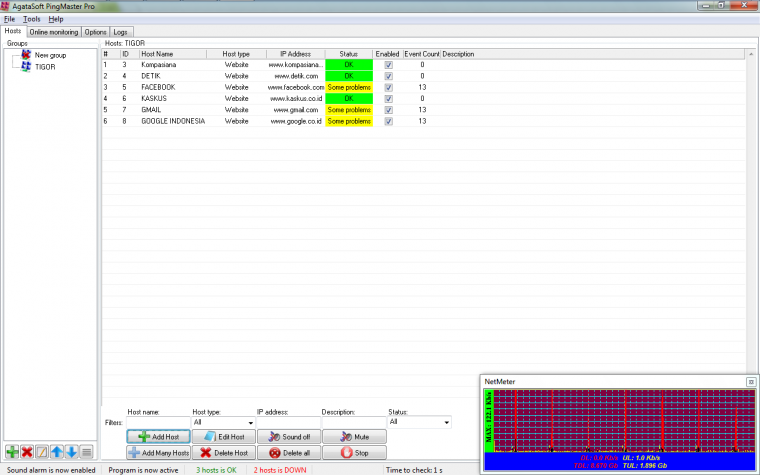Image resolution: width=760 pixels, height=475 pixels.
Task: Stop monitoring with the Stop button
Action: tap(354, 453)
